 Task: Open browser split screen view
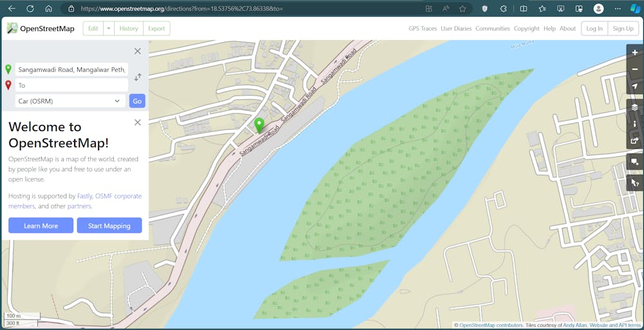click(523, 8)
